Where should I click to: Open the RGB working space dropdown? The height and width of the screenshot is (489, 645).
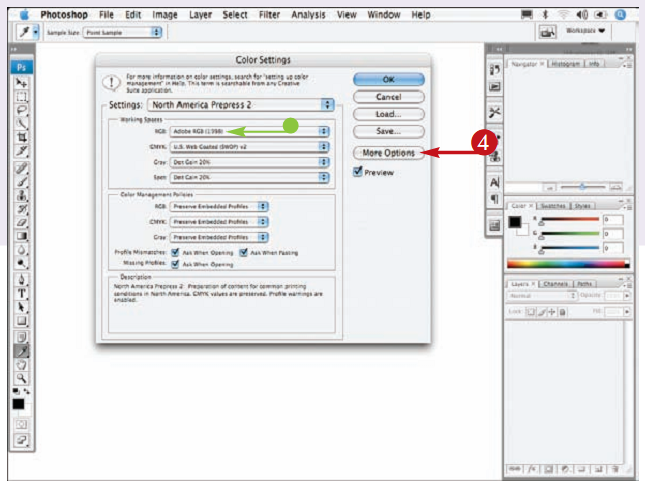(x=249, y=131)
